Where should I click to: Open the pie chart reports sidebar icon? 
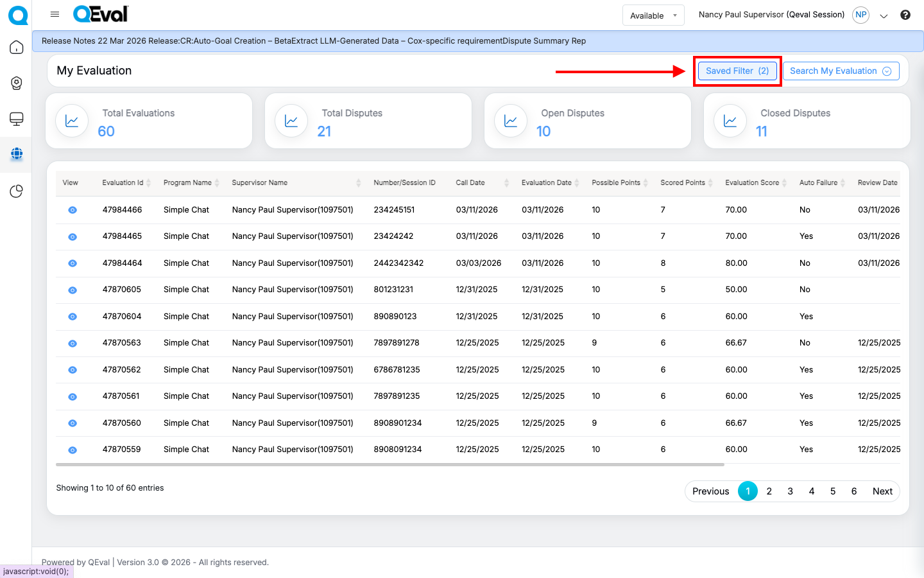click(17, 191)
